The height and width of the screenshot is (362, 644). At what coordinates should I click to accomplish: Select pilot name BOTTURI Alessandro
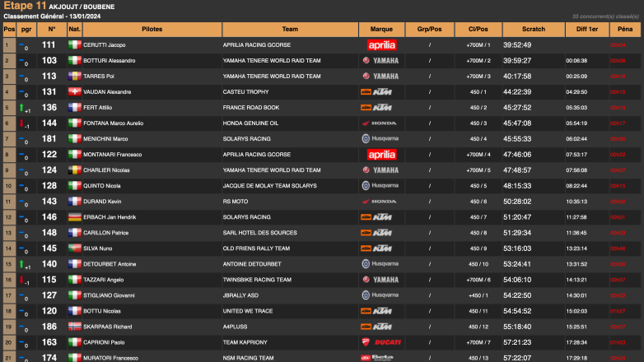(110, 61)
